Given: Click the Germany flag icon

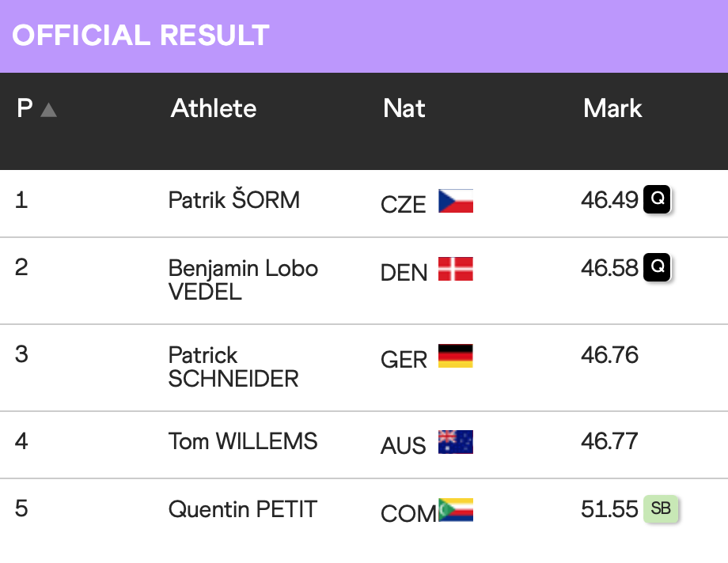Looking at the screenshot, I should 456,357.
